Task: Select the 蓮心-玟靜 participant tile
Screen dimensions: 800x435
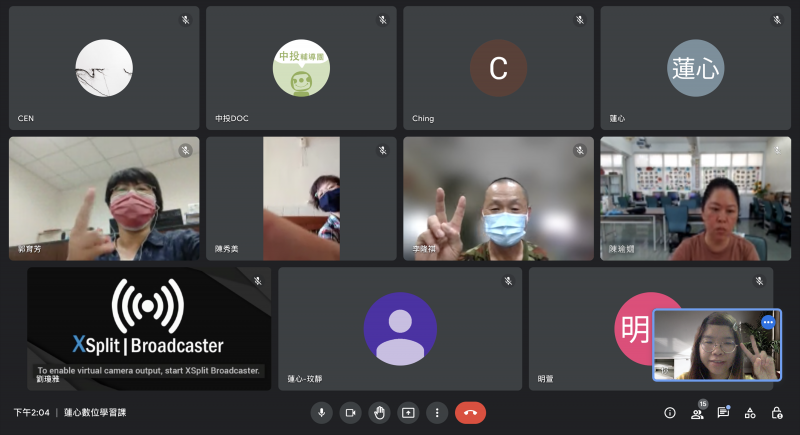Action: [400, 328]
